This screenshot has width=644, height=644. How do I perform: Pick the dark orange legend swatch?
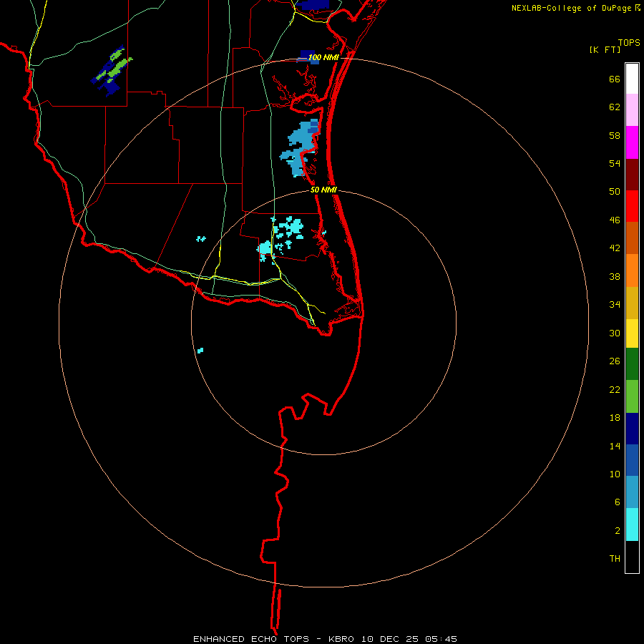(632, 238)
